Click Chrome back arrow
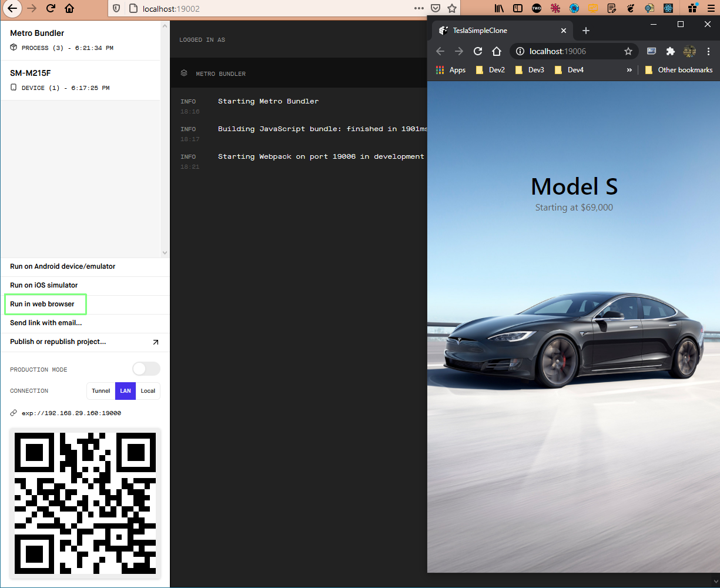 (x=440, y=51)
